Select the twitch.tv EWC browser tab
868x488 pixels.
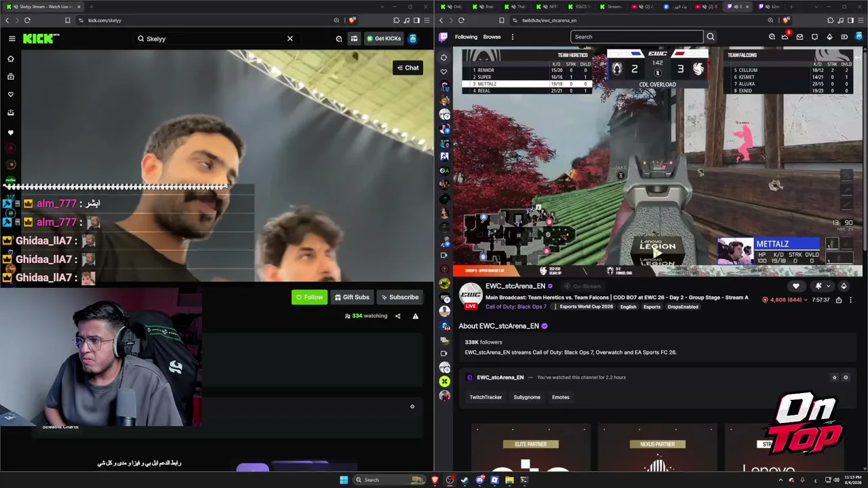tap(736, 7)
